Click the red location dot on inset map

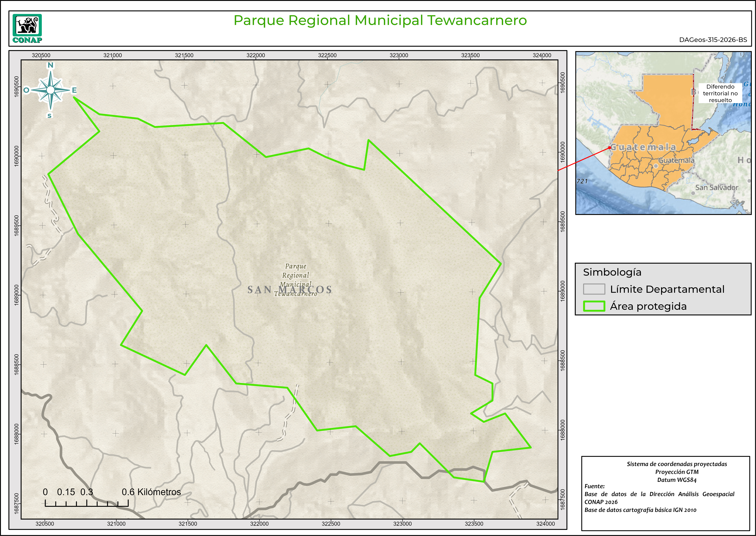tap(610, 148)
